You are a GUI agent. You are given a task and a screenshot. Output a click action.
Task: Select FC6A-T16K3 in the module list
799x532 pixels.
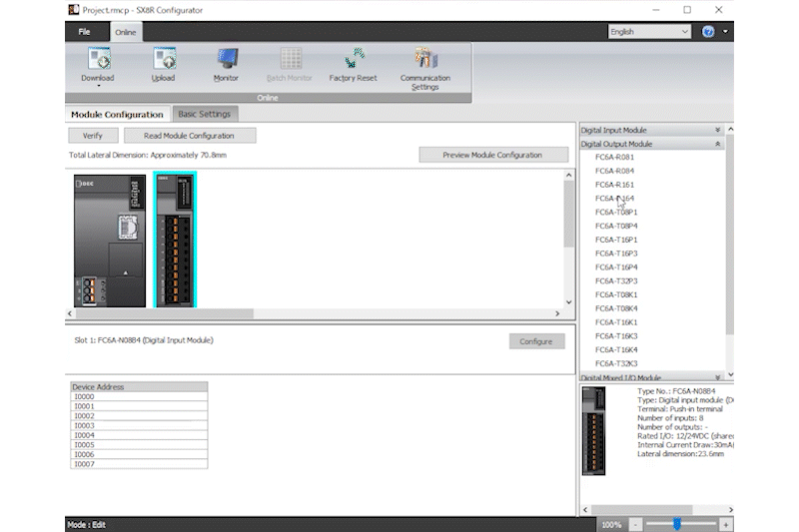616,335
